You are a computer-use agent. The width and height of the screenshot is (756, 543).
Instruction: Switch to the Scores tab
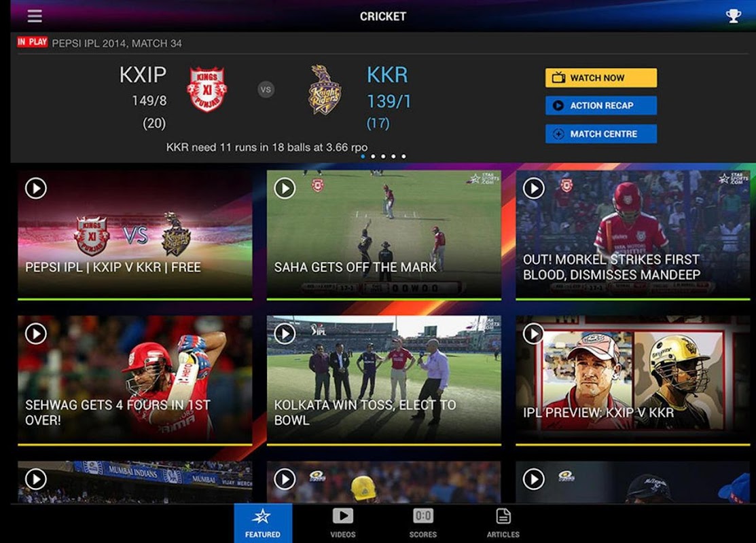point(423,523)
